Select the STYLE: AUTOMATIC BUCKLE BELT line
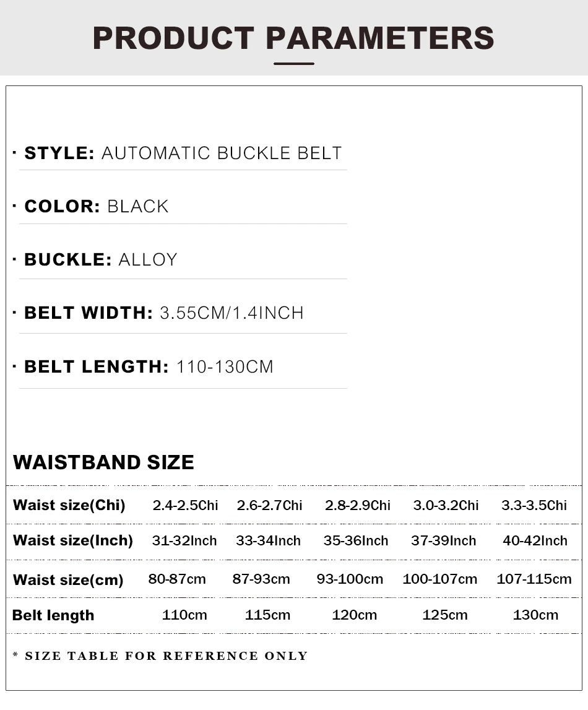 click(183, 153)
